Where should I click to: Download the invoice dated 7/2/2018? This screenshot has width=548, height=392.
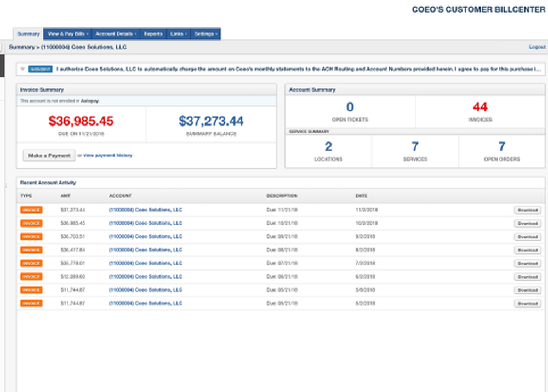pos(527,263)
